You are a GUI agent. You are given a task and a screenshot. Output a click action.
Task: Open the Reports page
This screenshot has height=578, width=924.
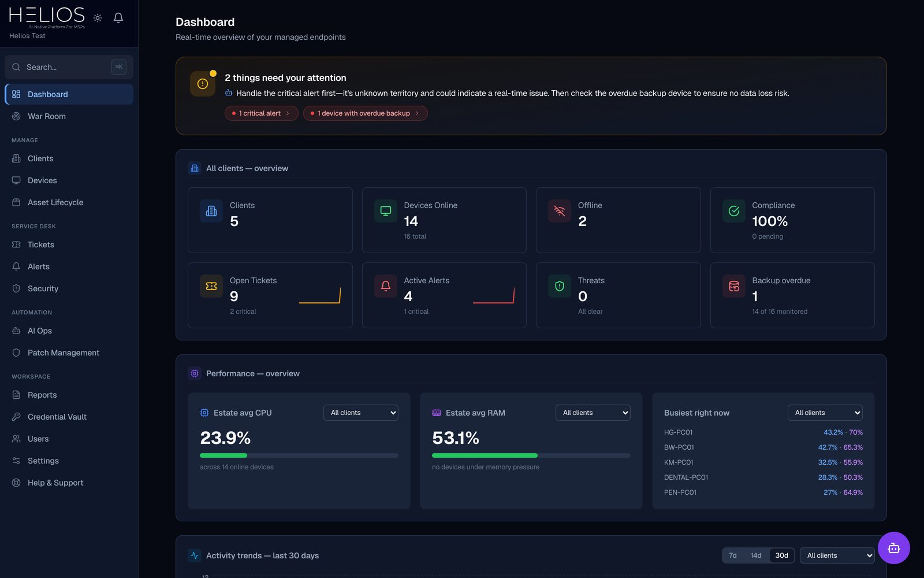click(x=69, y=395)
